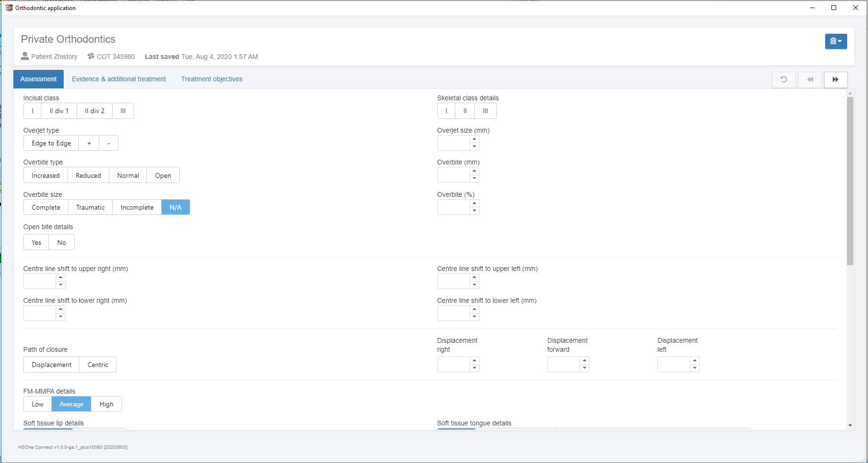Go to next page with fast-forward icon

(x=835, y=79)
